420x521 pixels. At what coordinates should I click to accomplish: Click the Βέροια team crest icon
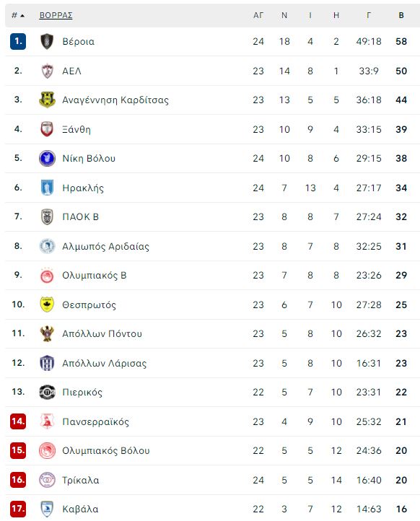pos(47,42)
